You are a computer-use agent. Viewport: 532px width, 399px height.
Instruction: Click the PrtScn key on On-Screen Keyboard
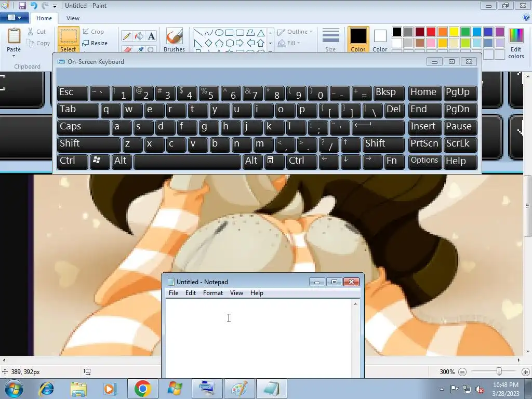tap(425, 144)
